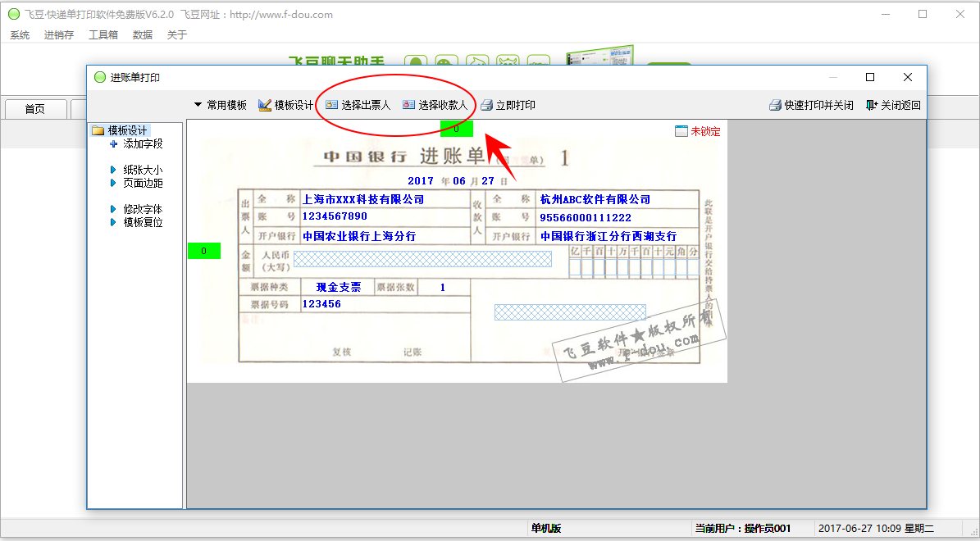Select the 票据号码 value 123456
The image size is (980, 541).
pos(321,303)
